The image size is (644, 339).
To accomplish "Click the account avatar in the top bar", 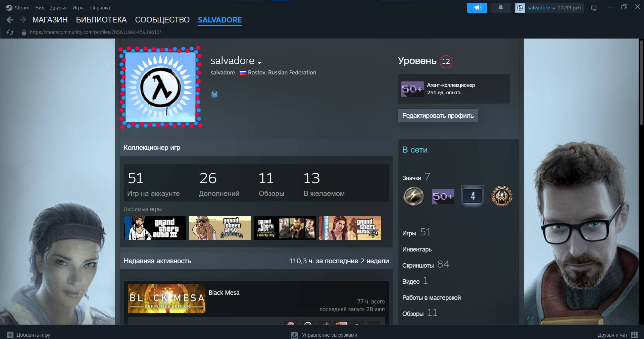I will pos(520,8).
